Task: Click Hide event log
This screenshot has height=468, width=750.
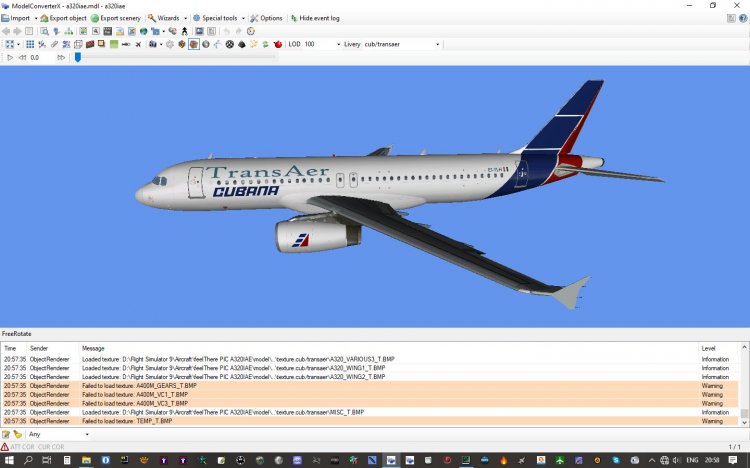Action: (x=315, y=18)
